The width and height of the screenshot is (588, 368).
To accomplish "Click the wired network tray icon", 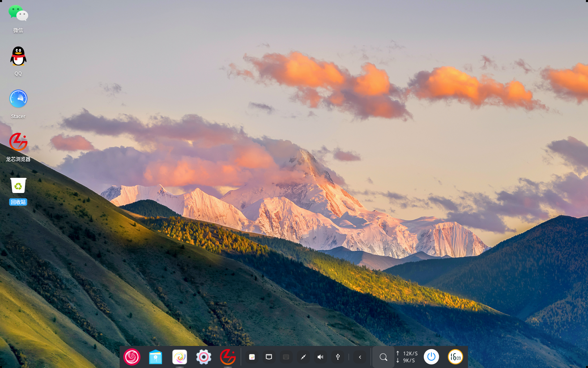I will [x=269, y=357].
